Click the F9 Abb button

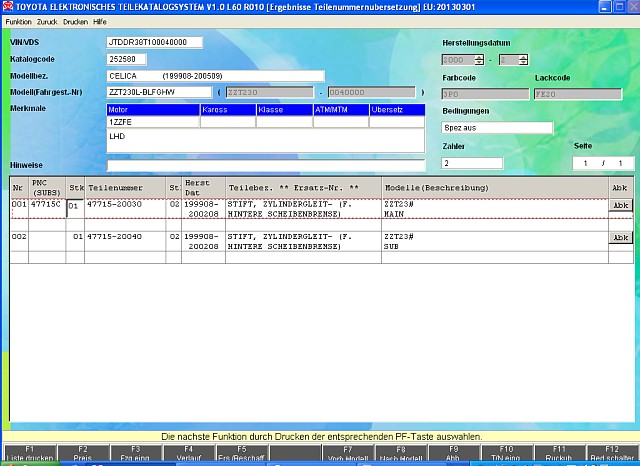(x=453, y=453)
